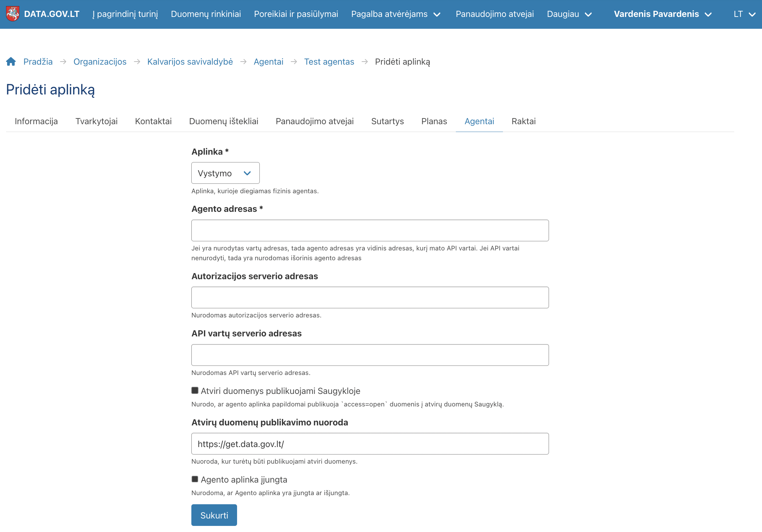Switch to the Informacija tab
Image resolution: width=762 pixels, height=532 pixels.
pyautogui.click(x=36, y=121)
